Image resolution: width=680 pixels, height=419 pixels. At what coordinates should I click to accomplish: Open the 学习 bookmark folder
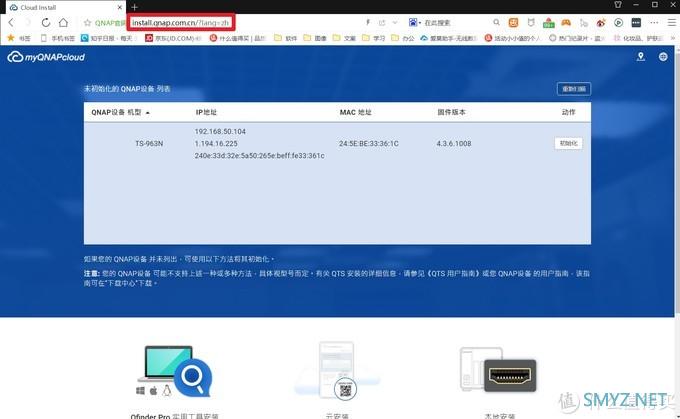tap(374, 38)
